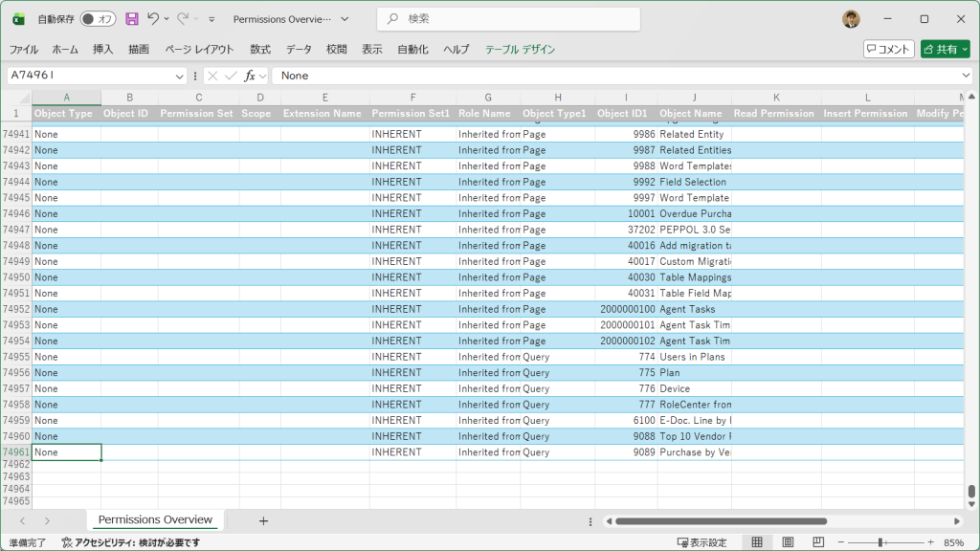This screenshot has width=980, height=551.
Task: Open the Customize Quick Access Toolbar dropdown
Action: pyautogui.click(x=212, y=19)
